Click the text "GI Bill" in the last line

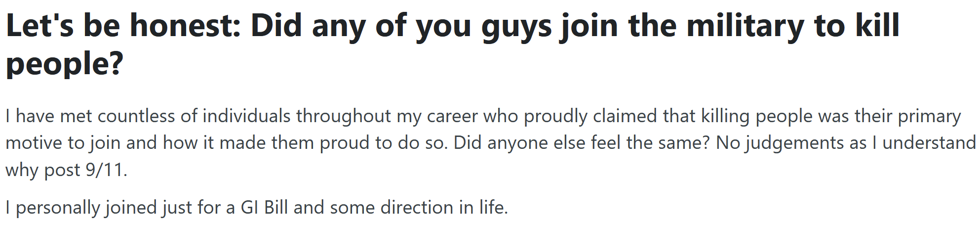(264, 208)
